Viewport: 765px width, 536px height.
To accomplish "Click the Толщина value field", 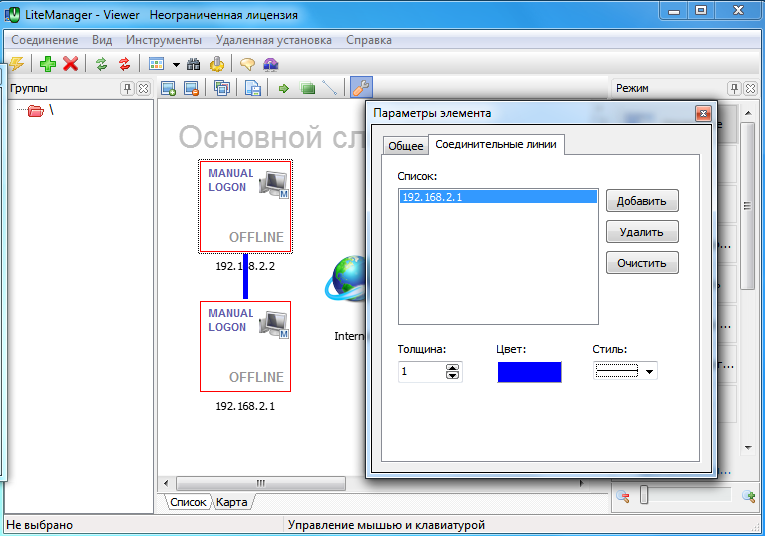I will click(x=422, y=372).
